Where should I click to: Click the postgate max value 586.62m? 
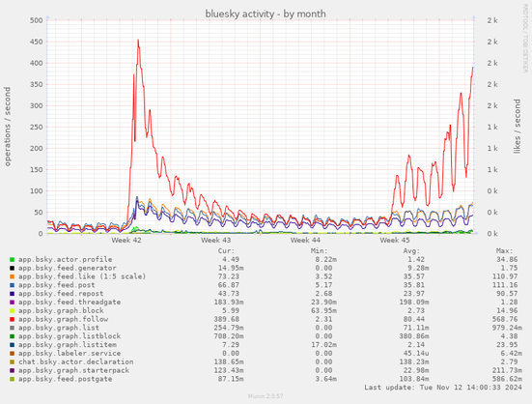click(507, 379)
